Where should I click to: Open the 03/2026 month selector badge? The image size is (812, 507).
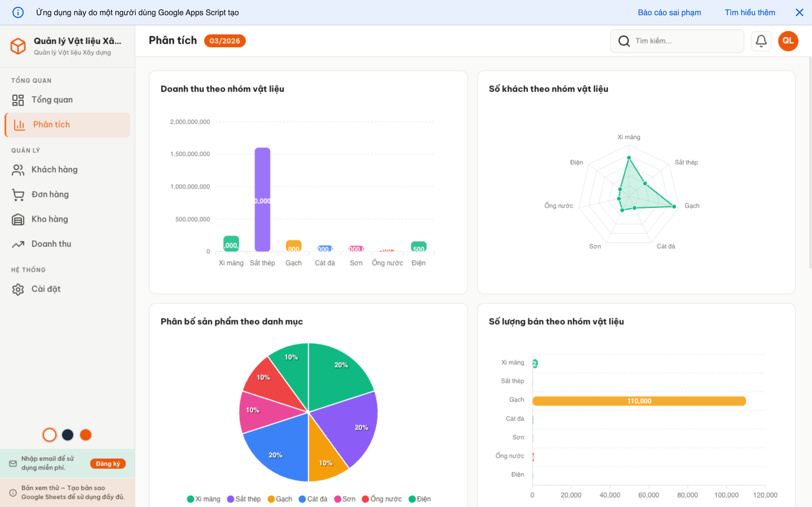pos(224,41)
